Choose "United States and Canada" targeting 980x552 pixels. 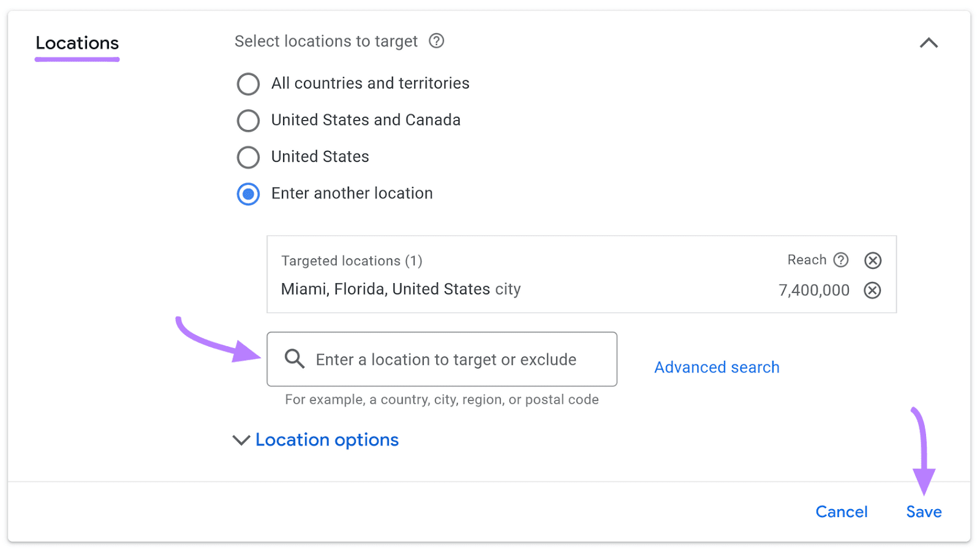coord(248,121)
